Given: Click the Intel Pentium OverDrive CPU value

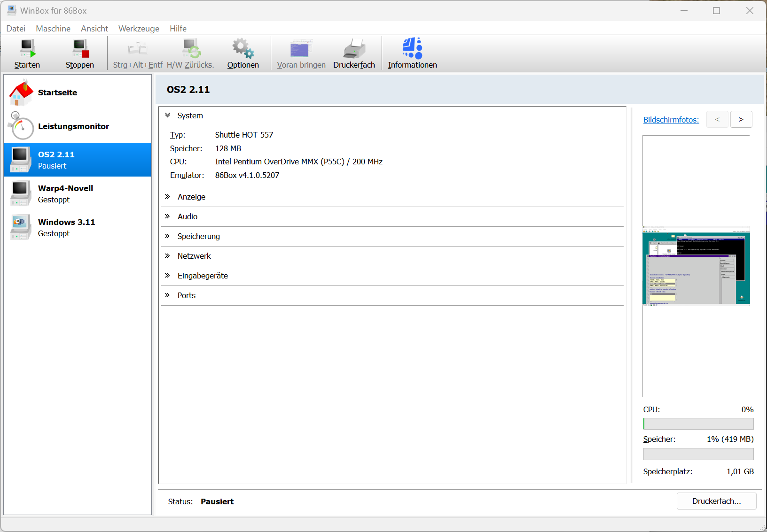Looking at the screenshot, I should point(299,162).
